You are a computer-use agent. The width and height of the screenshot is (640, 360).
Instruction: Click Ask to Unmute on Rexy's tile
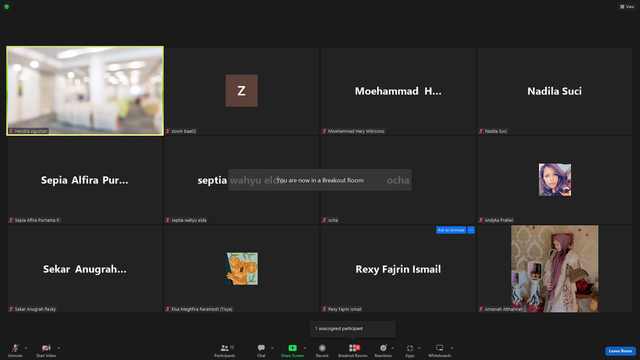451,230
